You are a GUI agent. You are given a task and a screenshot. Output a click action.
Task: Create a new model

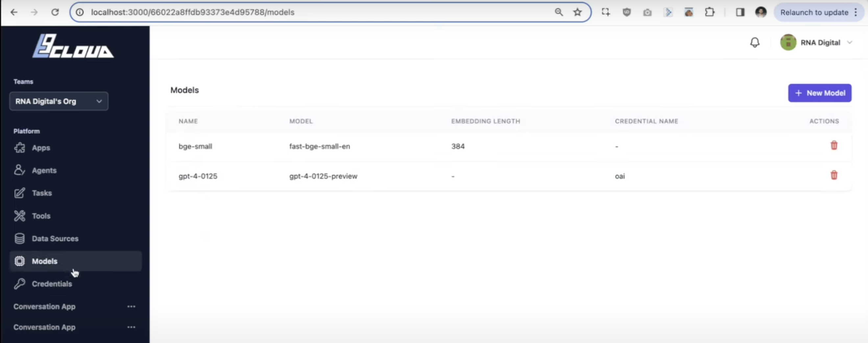[820, 93]
